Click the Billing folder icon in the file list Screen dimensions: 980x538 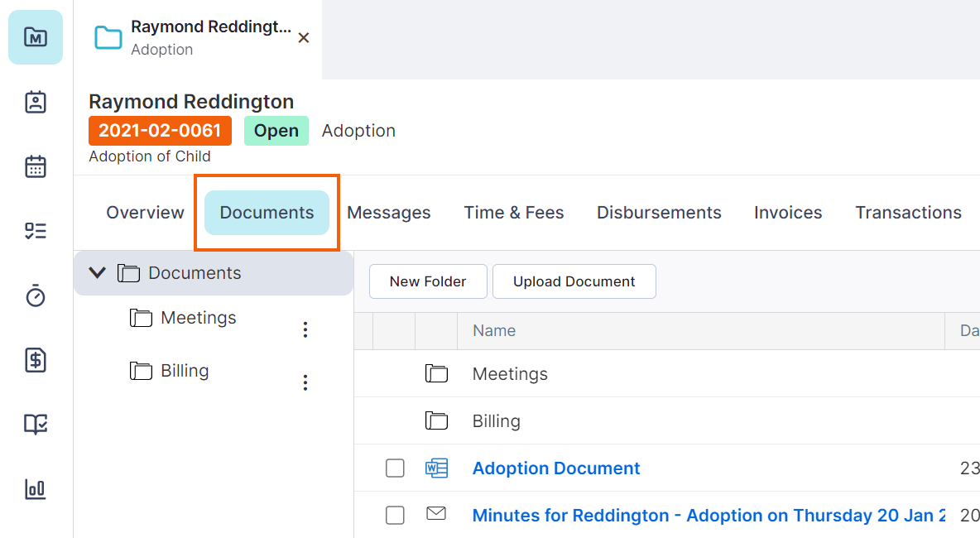436,420
